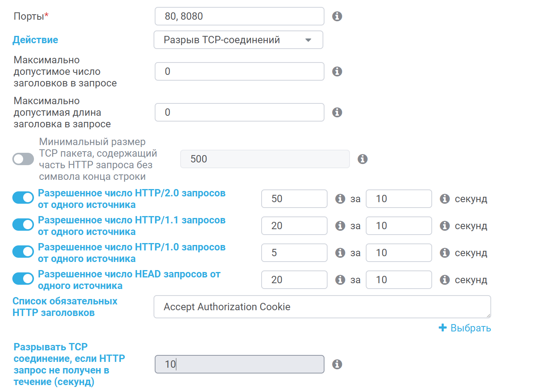Image resolution: width=539 pixels, height=392 pixels.
Task: Click info icon beside the TCP disconnect timeout field
Action: coord(337,364)
